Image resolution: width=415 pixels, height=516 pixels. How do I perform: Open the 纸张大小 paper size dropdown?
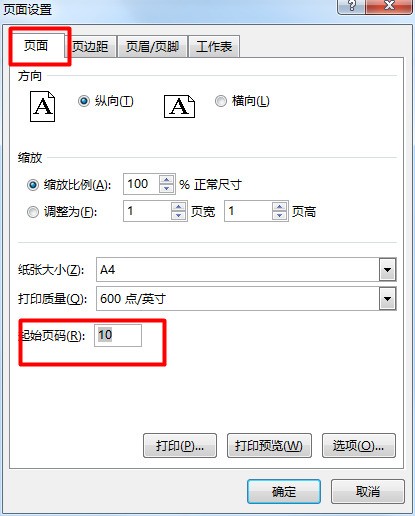pyautogui.click(x=387, y=269)
